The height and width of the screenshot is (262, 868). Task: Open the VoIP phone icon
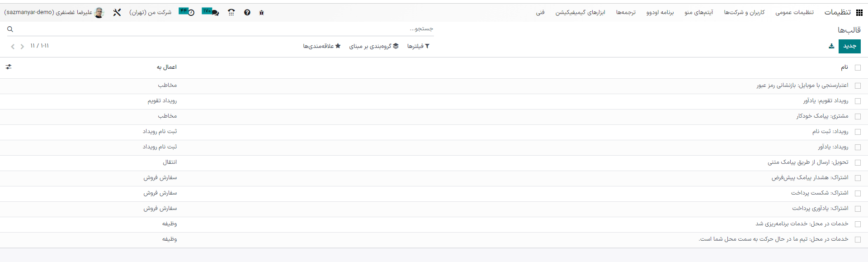tap(231, 13)
